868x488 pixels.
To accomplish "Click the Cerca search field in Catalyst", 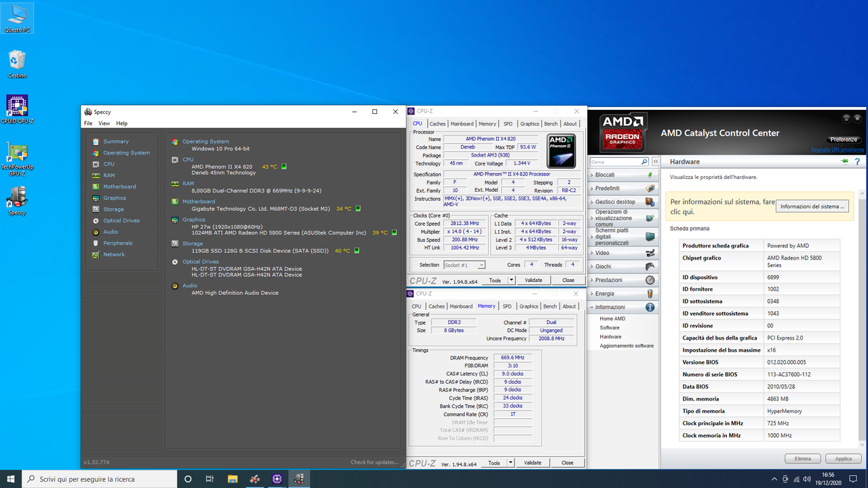I will 615,162.
